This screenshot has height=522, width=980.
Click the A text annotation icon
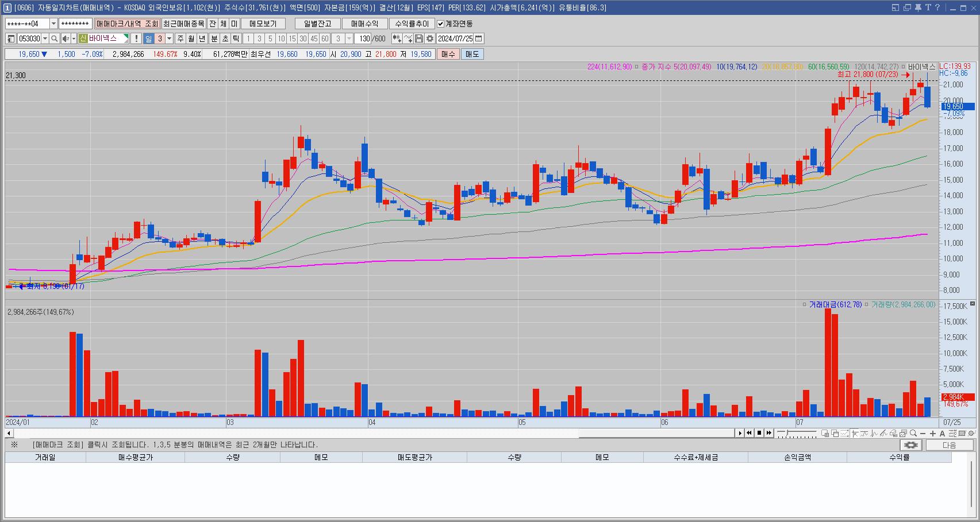click(x=943, y=434)
